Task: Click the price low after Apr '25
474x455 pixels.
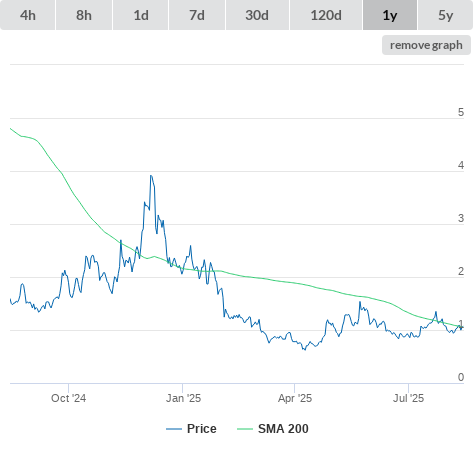Action: pos(304,349)
